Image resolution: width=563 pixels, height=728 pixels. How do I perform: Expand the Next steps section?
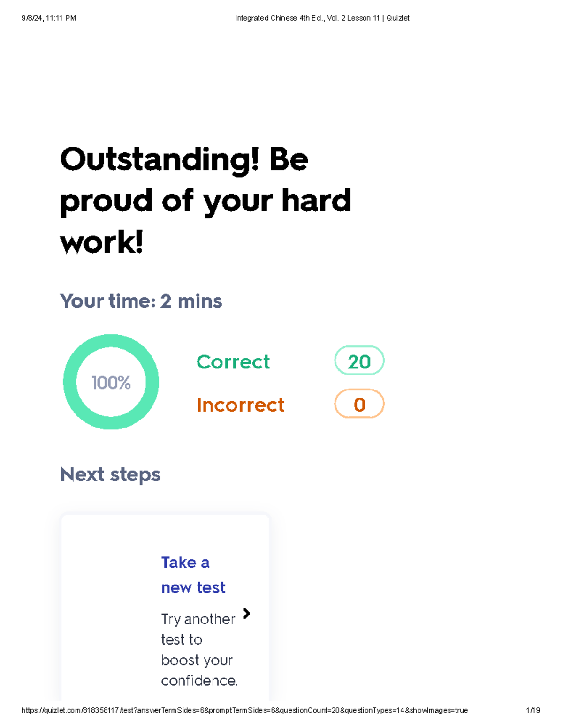pyautogui.click(x=110, y=474)
